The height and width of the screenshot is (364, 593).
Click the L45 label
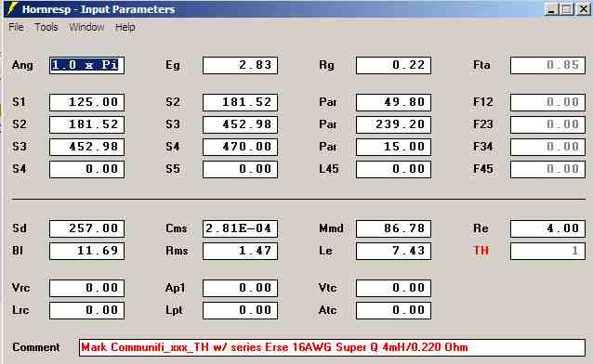[329, 169]
